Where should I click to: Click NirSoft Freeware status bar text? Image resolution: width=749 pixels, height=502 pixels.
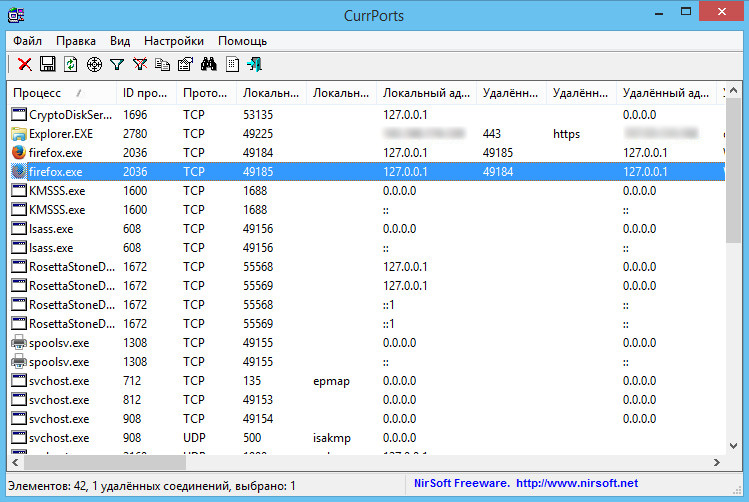pos(461,483)
